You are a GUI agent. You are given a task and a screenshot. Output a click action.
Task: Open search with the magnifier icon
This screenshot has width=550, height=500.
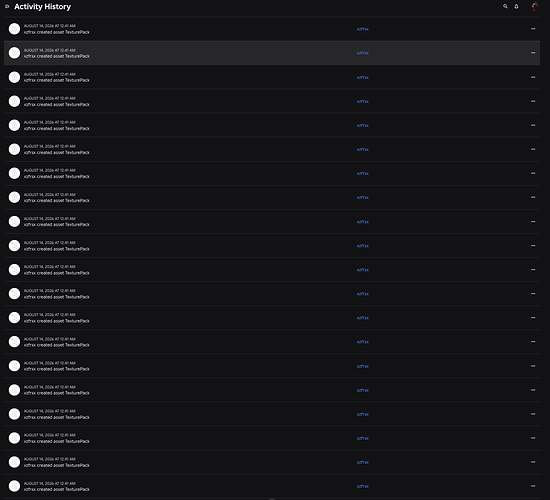coord(505,6)
